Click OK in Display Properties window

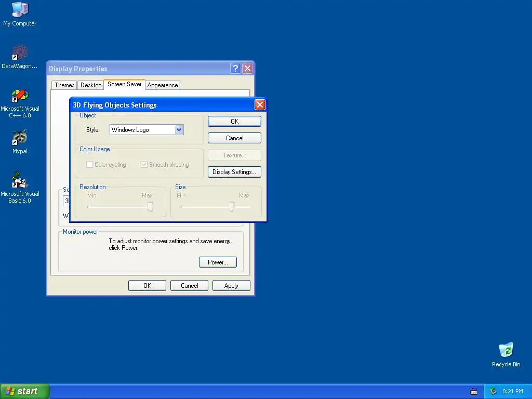(147, 286)
